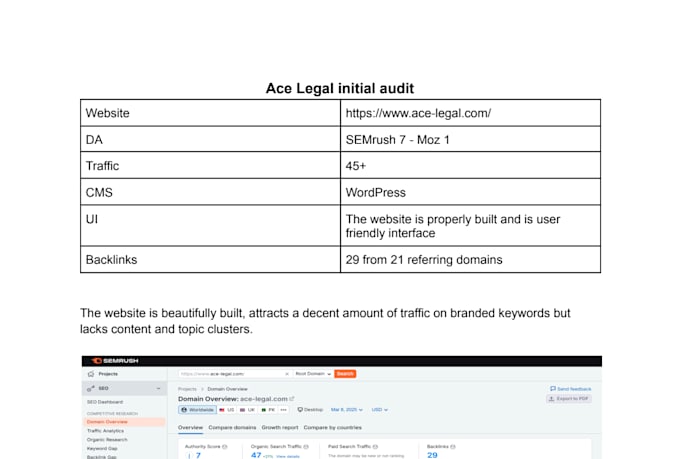
Task: Click the Organic Search Traffic value 47
Action: 256,455
